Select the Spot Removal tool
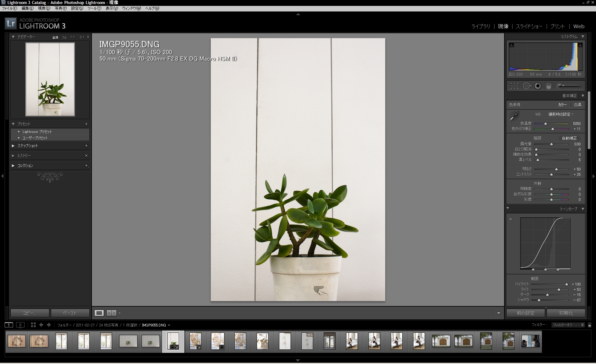 click(527, 86)
